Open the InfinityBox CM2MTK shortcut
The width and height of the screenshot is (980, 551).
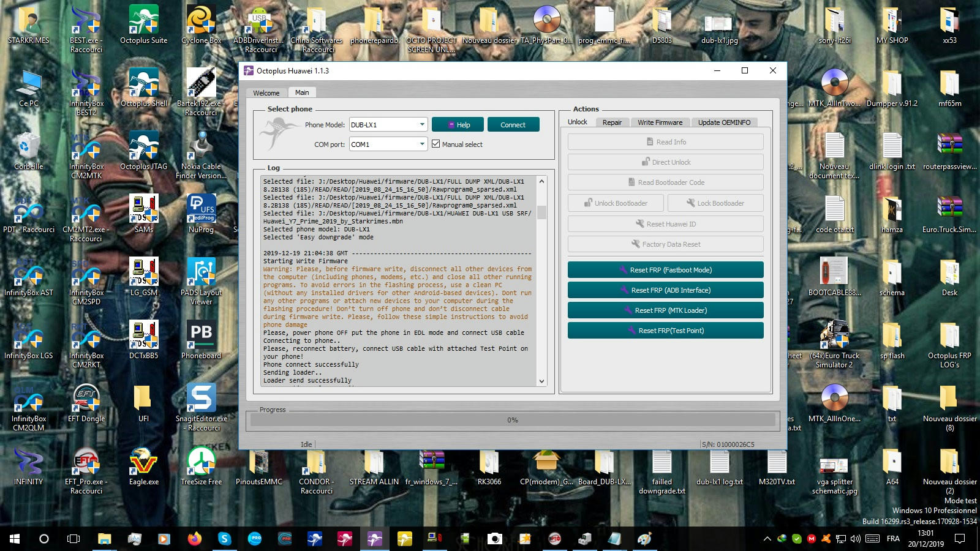pos(86,155)
